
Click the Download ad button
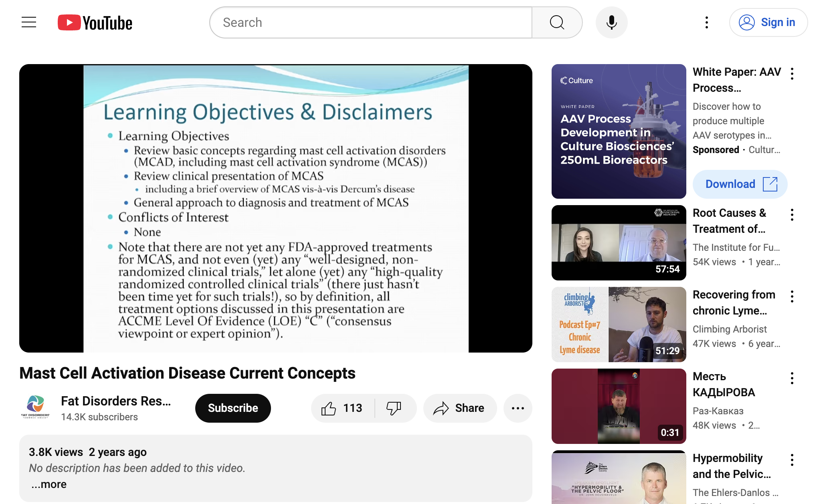coord(740,184)
